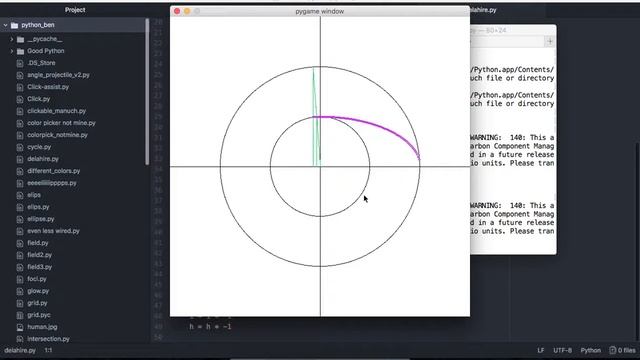The width and height of the screenshot is (640, 360).
Task: Open Click-assist.py in the tree
Action: click(48, 87)
